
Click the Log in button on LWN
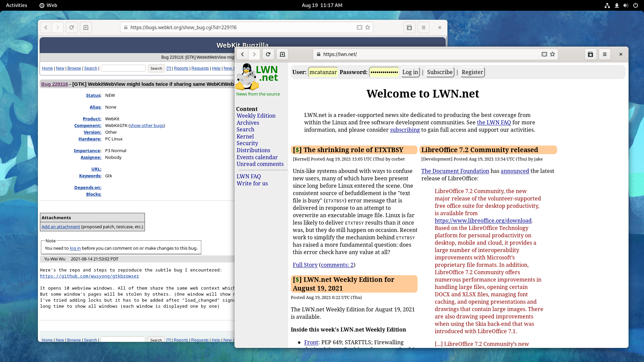coord(410,72)
